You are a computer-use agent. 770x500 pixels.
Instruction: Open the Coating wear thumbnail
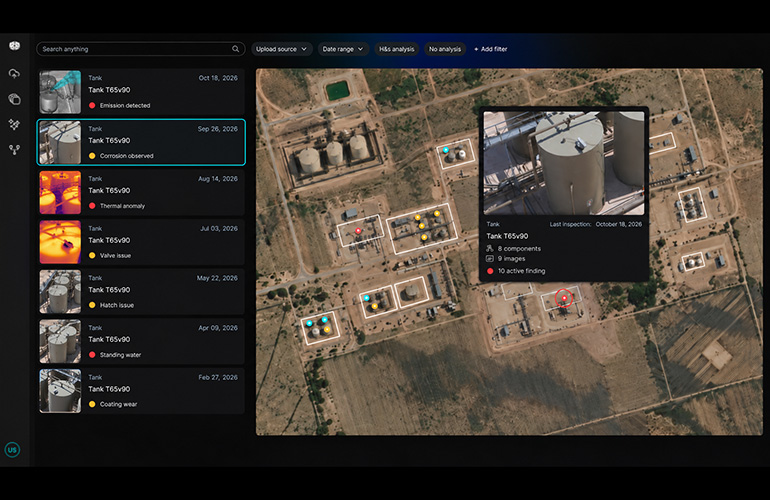coord(60,390)
